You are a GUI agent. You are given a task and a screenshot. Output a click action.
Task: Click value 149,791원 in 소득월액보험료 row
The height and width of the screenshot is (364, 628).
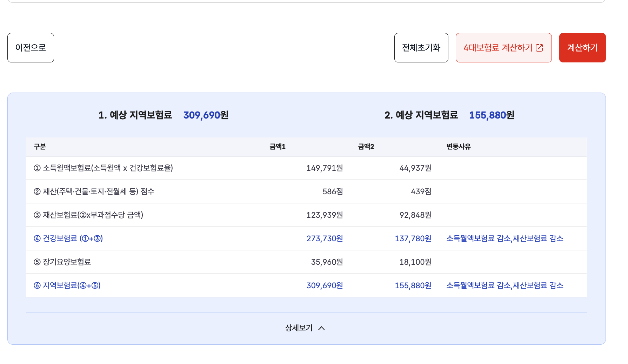click(325, 168)
